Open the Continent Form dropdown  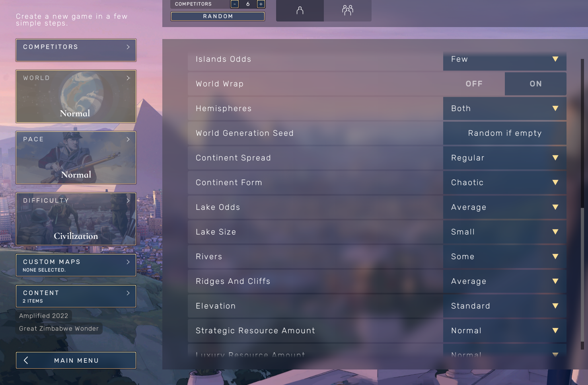pyautogui.click(x=504, y=183)
